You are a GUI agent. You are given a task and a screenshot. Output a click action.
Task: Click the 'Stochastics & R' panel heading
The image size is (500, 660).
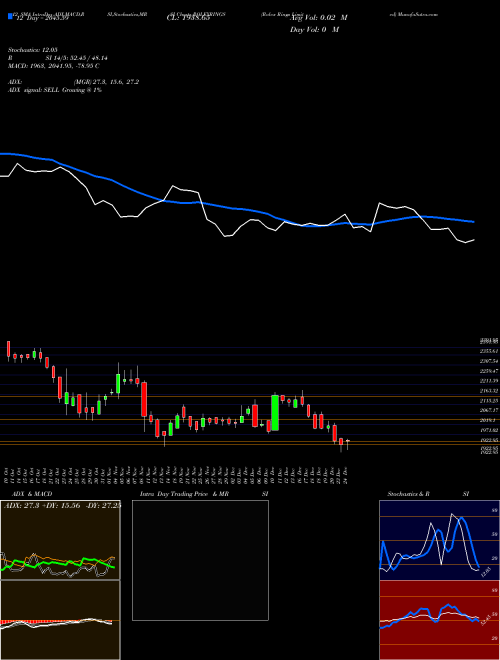click(408, 494)
